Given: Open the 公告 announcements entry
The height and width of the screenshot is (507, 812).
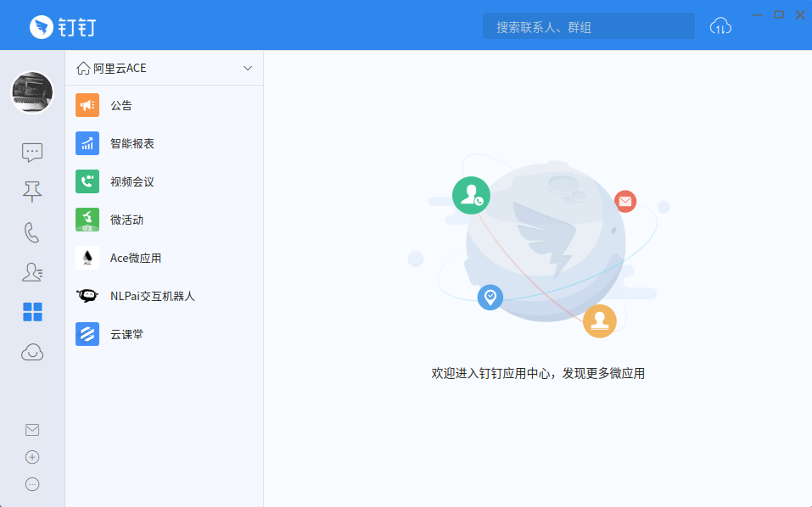Looking at the screenshot, I should tap(164, 105).
